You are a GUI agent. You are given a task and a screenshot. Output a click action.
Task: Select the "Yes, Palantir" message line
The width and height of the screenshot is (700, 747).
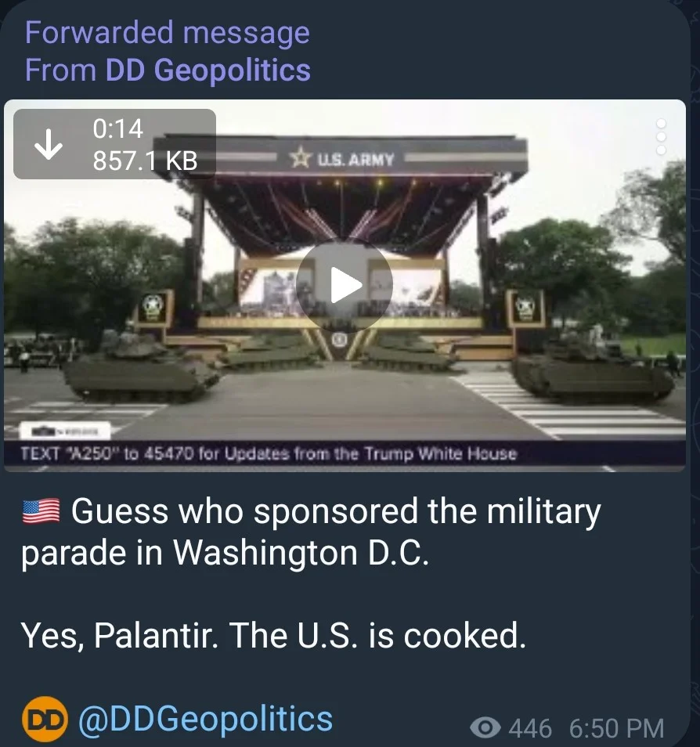click(x=273, y=635)
